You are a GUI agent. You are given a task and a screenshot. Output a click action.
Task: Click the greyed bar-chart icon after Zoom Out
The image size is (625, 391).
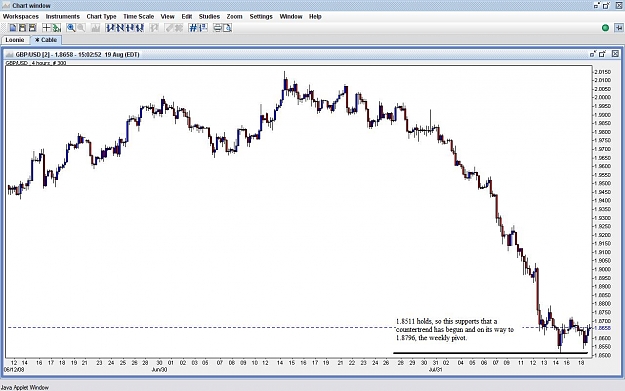(96, 28)
